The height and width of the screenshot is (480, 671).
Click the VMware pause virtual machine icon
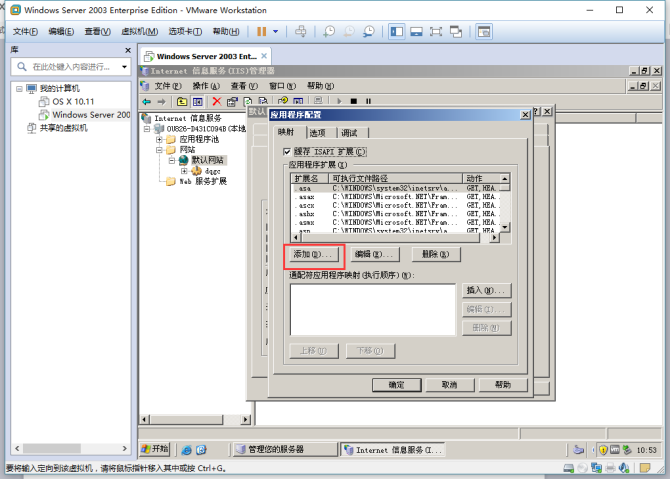[x=262, y=32]
